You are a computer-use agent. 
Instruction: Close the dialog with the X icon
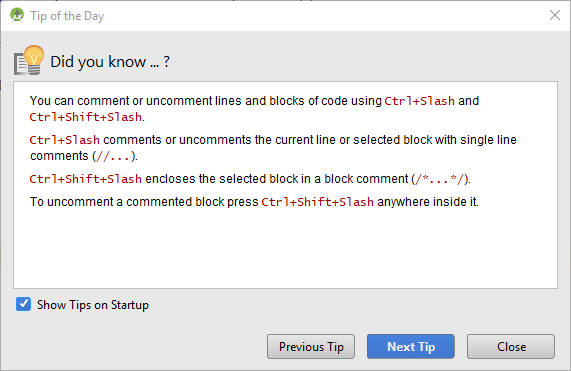pos(555,15)
